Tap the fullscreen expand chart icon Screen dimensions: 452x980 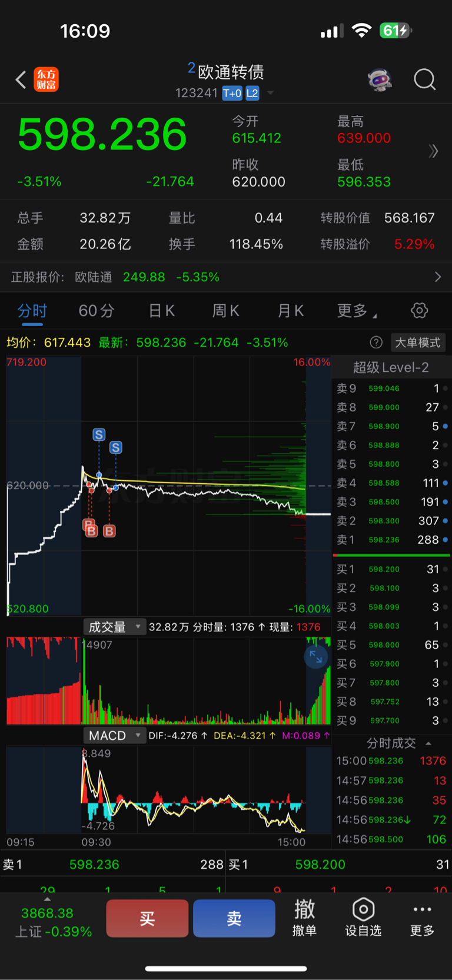316,656
